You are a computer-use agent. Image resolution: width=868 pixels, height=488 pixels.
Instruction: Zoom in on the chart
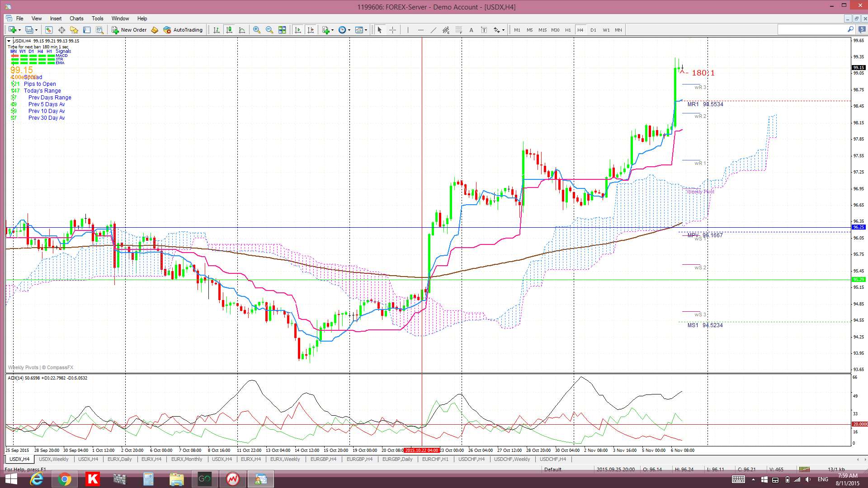point(257,30)
